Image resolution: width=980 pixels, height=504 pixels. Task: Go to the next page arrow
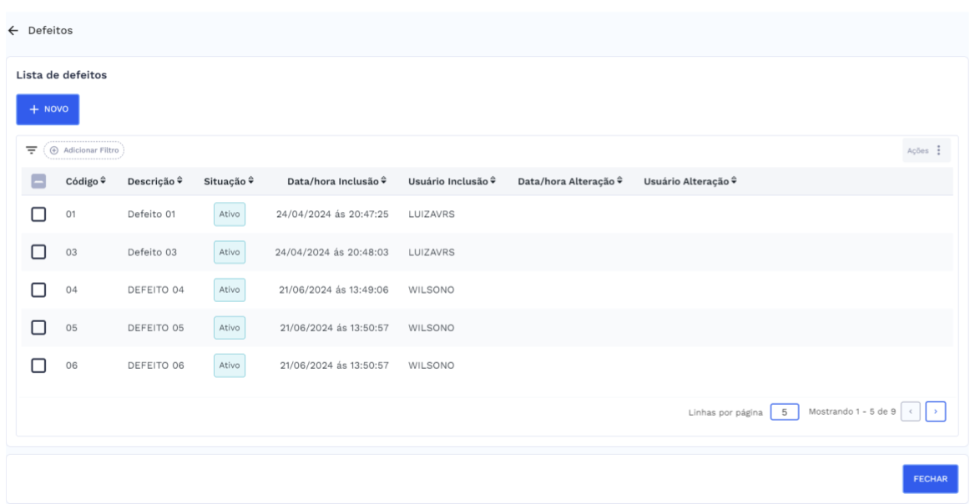[936, 412]
